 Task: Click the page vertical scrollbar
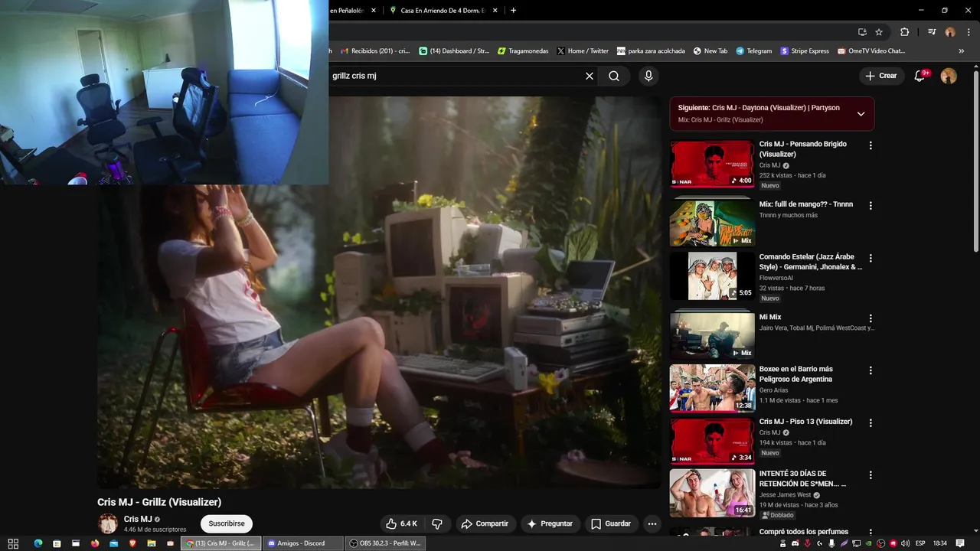[x=976, y=161]
